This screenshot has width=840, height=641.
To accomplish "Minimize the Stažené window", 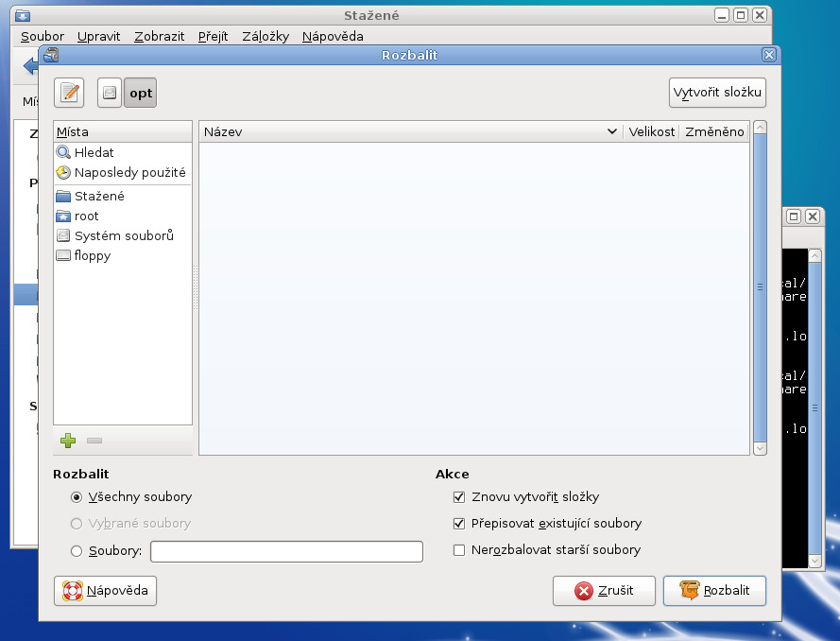I will tap(722, 15).
